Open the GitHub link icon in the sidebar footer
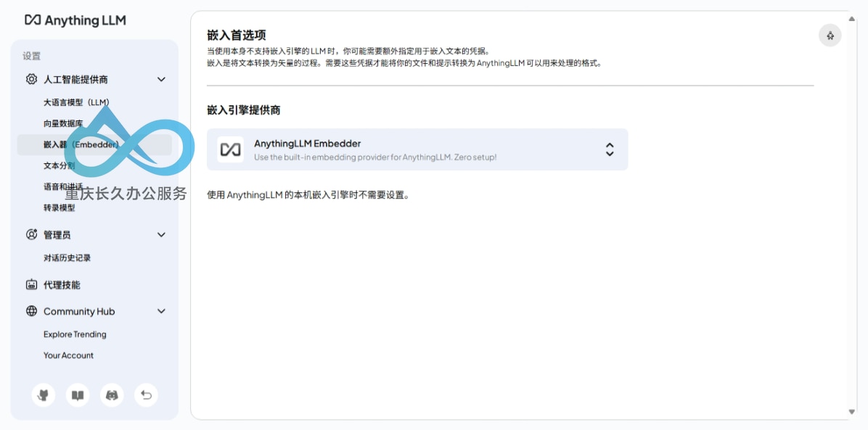868x430 pixels. (x=43, y=395)
